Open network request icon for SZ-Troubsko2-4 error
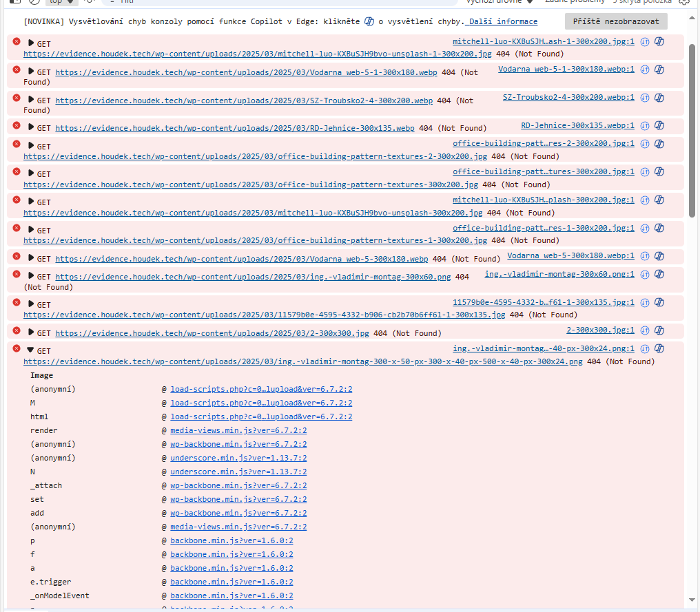This screenshot has height=612, width=700. click(x=646, y=98)
